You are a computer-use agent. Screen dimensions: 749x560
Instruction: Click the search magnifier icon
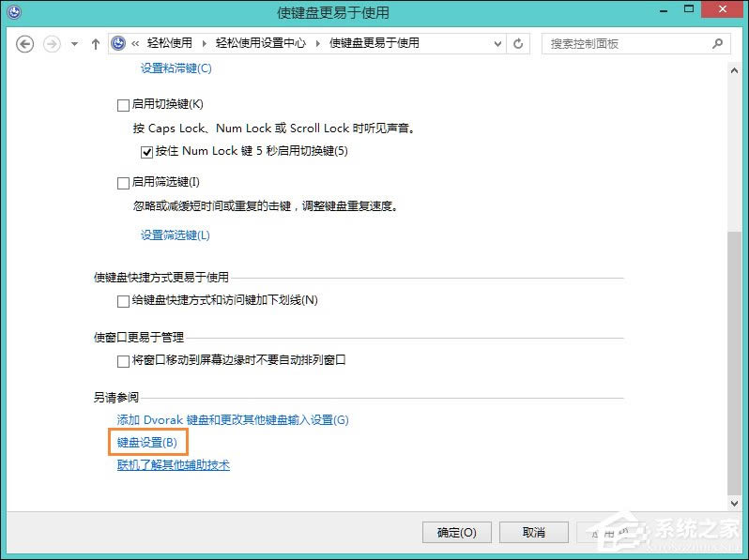[x=717, y=44]
